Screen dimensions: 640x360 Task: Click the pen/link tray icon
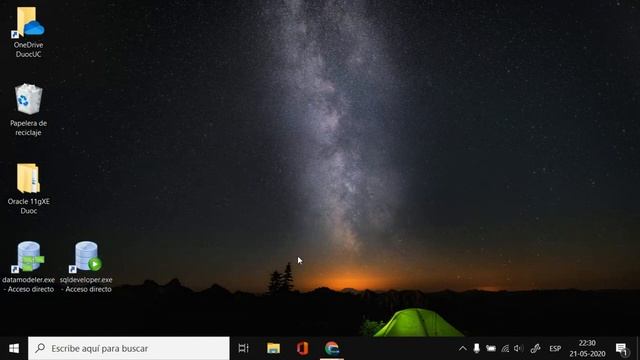pyautogui.click(x=535, y=349)
